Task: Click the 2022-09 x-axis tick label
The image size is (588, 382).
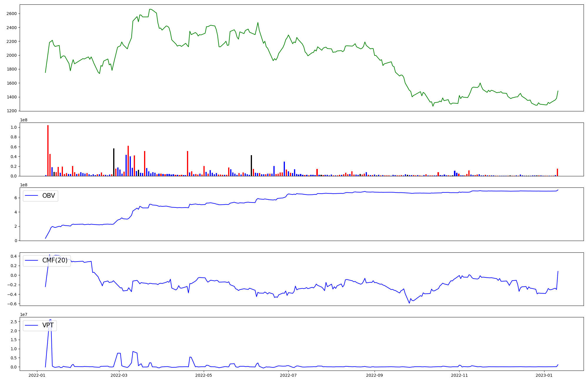Action: (x=375, y=375)
